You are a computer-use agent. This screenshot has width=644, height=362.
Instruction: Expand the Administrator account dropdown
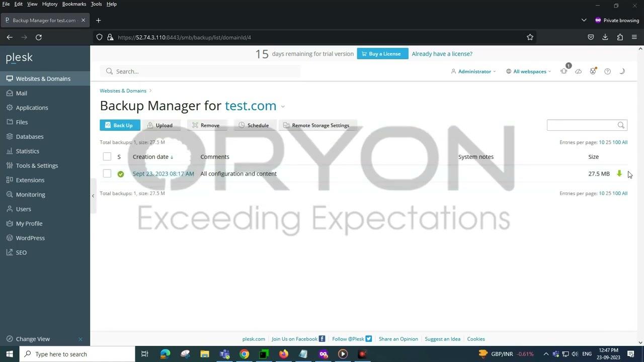click(473, 71)
